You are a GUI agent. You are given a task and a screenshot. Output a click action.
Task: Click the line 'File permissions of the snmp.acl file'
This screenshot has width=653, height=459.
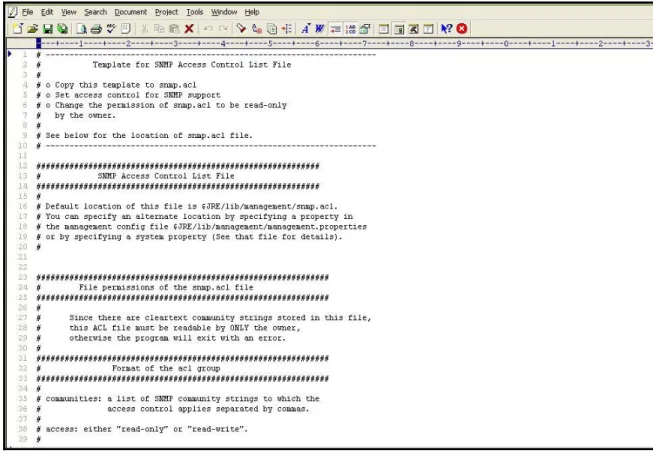coord(166,287)
